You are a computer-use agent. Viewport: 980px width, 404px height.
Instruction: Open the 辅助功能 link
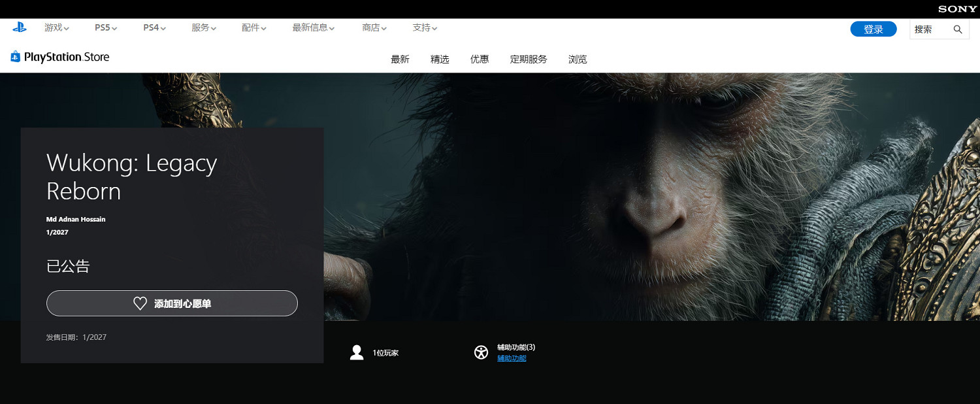point(512,358)
